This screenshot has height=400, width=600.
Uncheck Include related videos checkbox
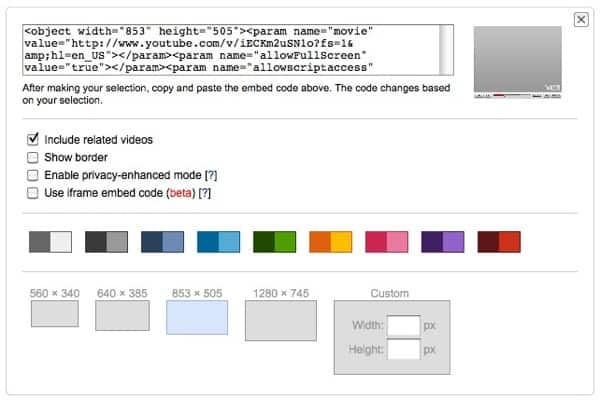point(33,139)
